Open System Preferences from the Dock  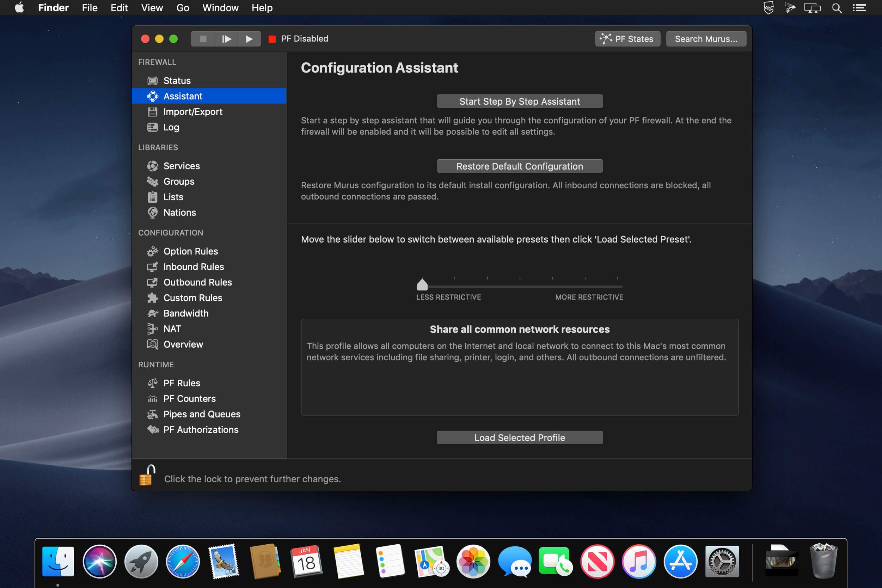pos(722,561)
